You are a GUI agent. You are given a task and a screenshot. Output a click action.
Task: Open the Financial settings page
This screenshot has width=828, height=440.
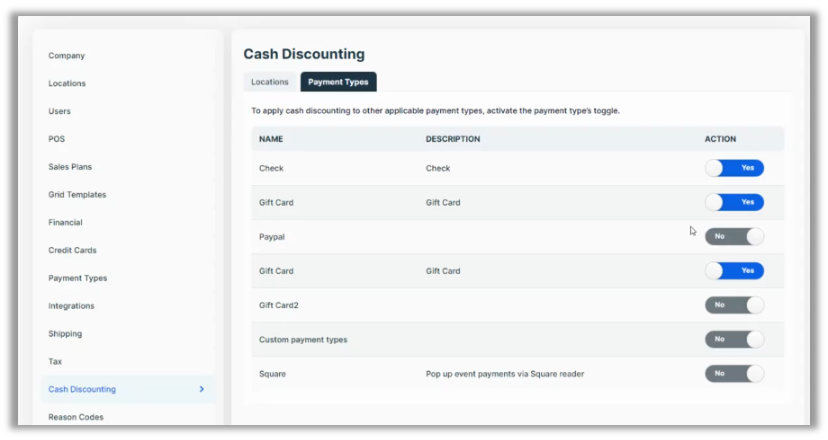tap(66, 222)
